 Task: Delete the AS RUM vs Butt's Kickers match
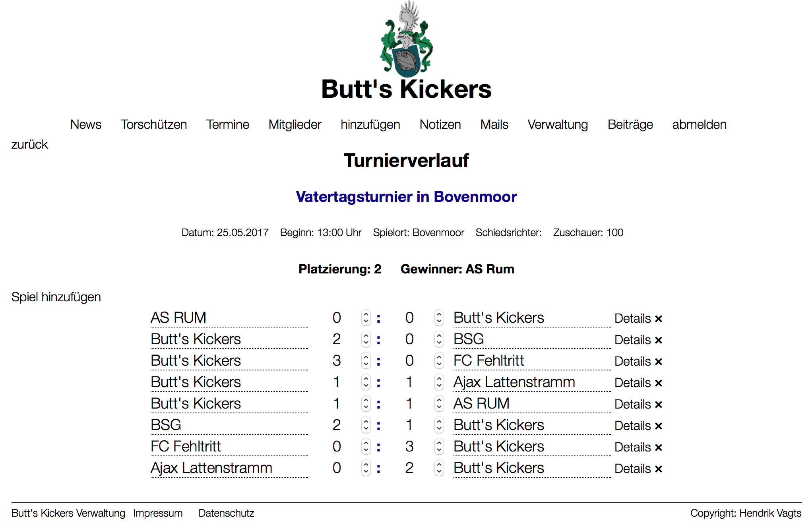point(659,319)
